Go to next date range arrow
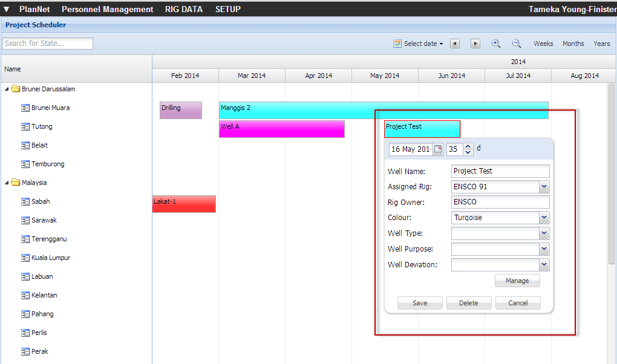The width and height of the screenshot is (617, 364). (x=475, y=44)
